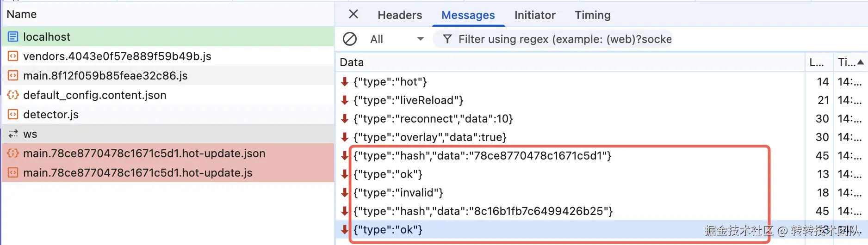Click the WebSocket arrows icon beside ws

(x=13, y=134)
